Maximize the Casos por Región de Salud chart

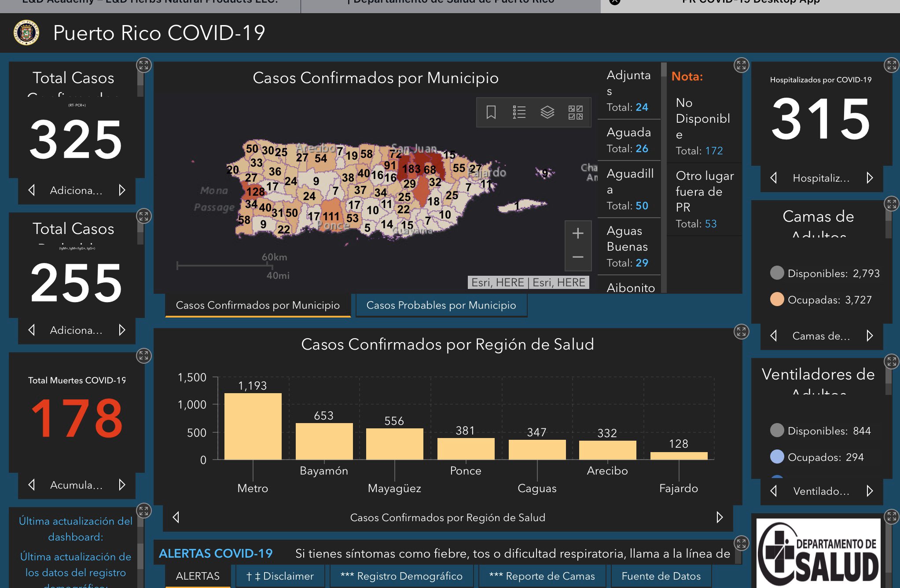741,332
